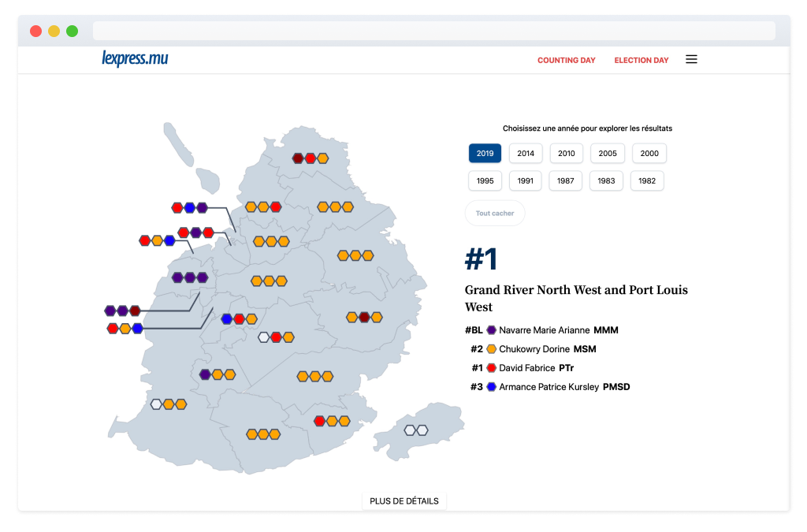Switch to the 1982 election results
Image resolution: width=807 pixels, height=532 pixels.
click(647, 180)
